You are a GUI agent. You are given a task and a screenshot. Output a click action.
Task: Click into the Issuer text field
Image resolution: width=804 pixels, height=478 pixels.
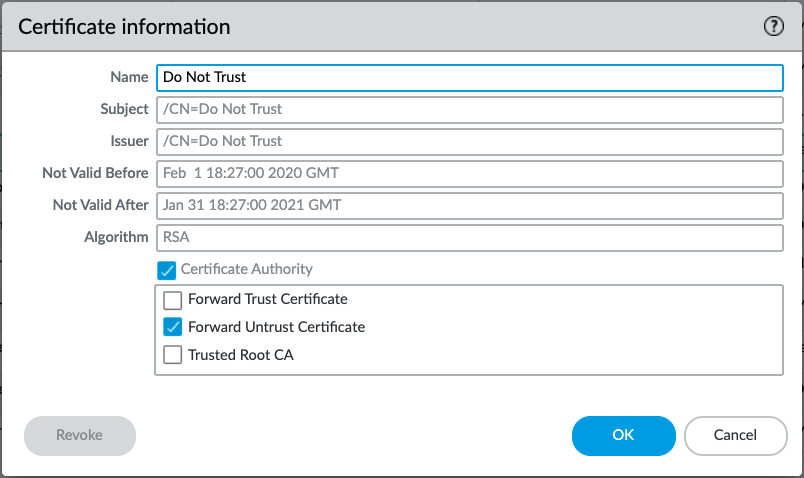click(468, 141)
